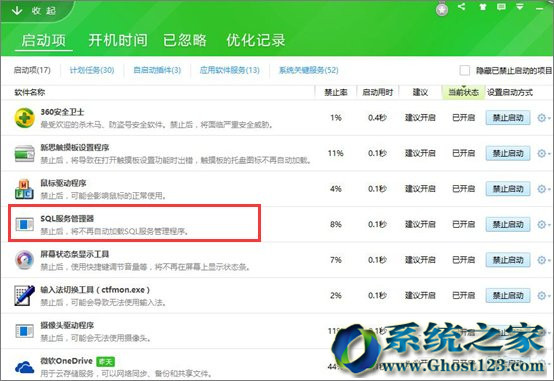Click the 微软OneDrive item name

(x=66, y=361)
